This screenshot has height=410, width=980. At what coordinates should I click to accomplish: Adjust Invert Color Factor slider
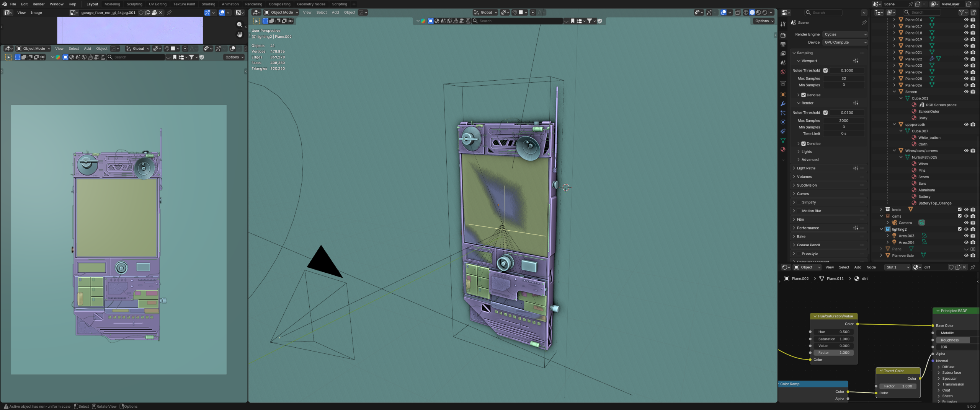(898, 386)
